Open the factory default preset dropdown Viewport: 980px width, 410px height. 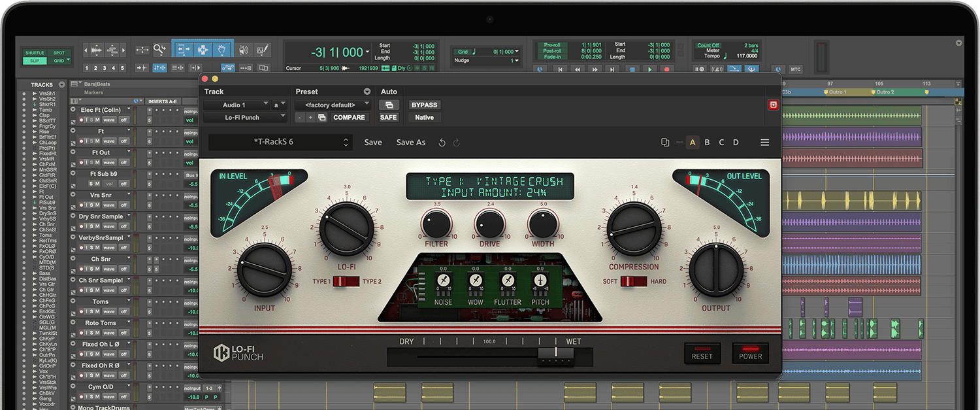tap(331, 105)
